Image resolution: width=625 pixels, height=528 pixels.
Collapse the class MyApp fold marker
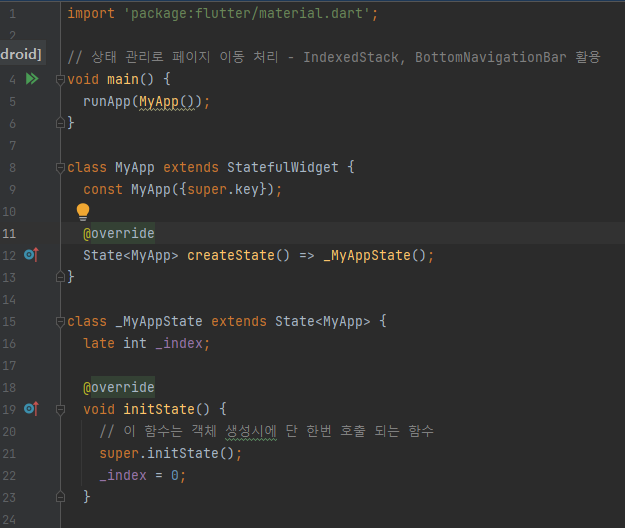(x=60, y=168)
